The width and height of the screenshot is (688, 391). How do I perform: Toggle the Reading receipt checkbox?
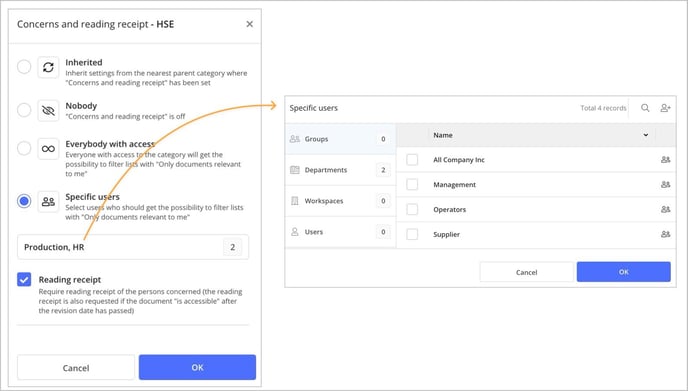tap(24, 279)
